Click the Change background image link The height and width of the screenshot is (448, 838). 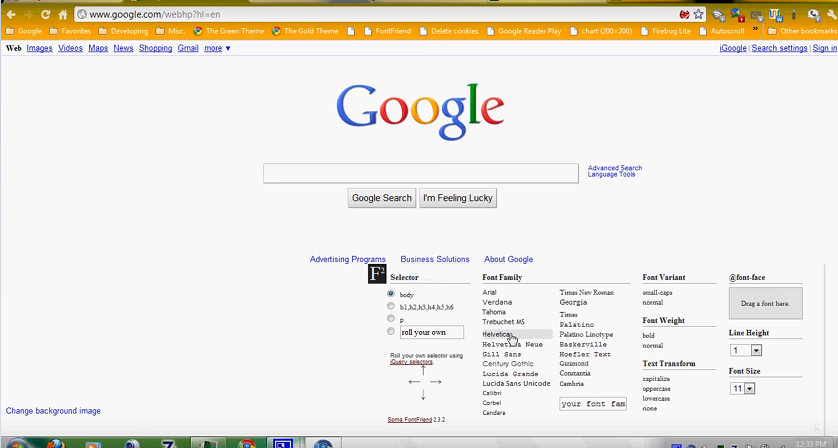[53, 411]
